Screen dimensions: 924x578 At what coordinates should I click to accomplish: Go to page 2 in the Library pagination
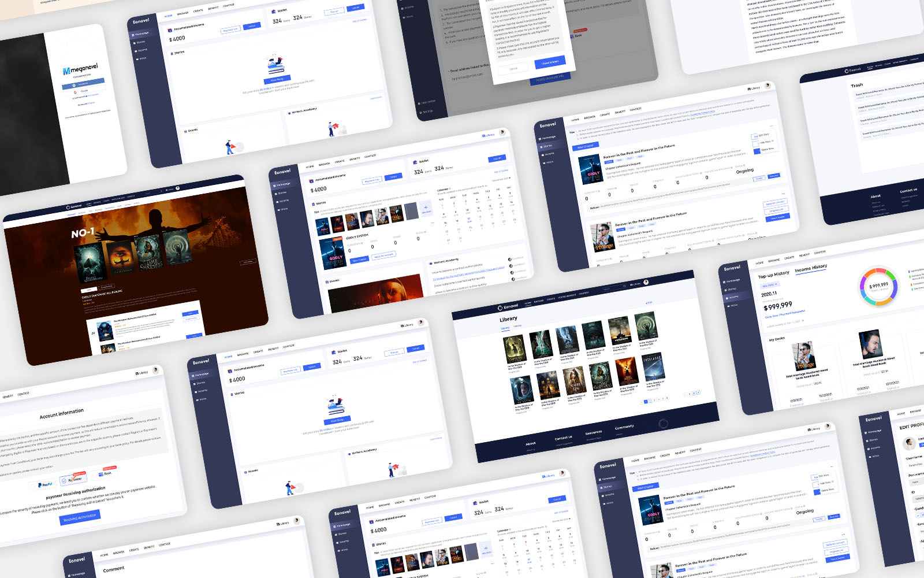[x=650, y=401]
